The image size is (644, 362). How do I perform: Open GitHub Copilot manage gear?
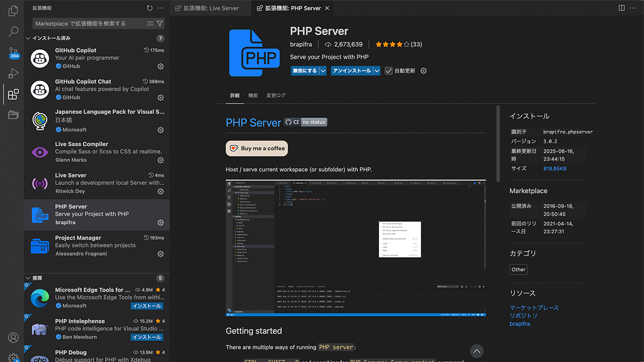pyautogui.click(x=160, y=67)
